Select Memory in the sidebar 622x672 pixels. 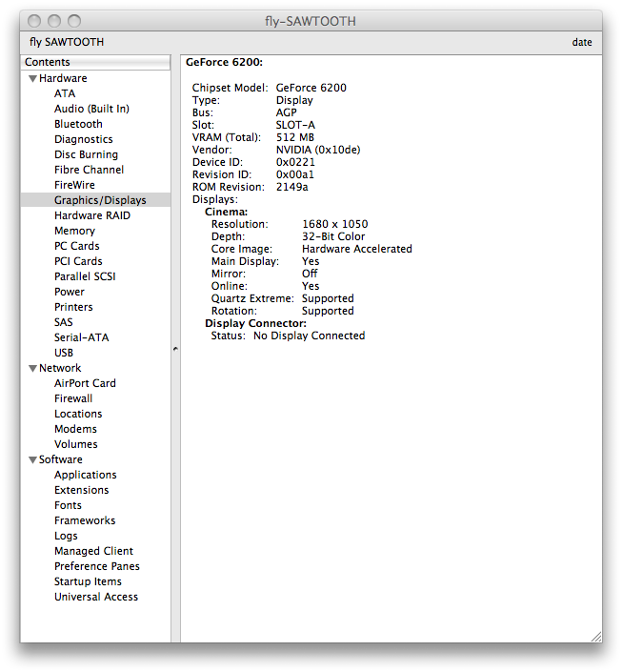(x=74, y=231)
